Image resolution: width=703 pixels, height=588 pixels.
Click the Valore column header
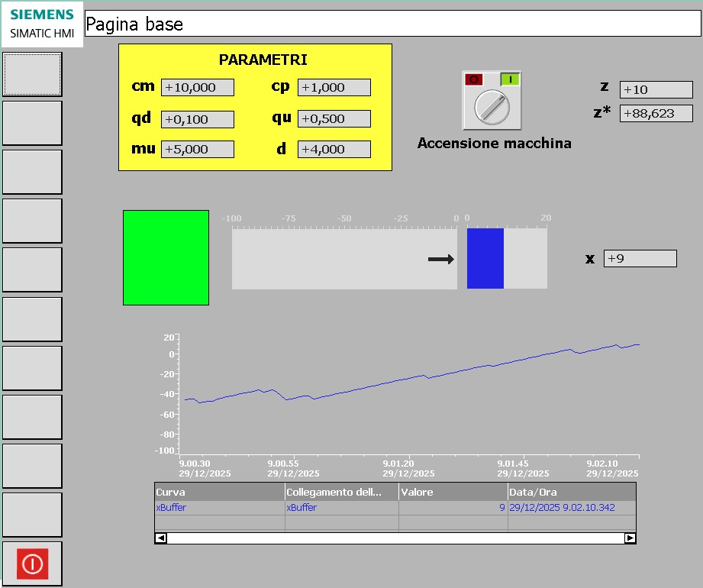[453, 492]
